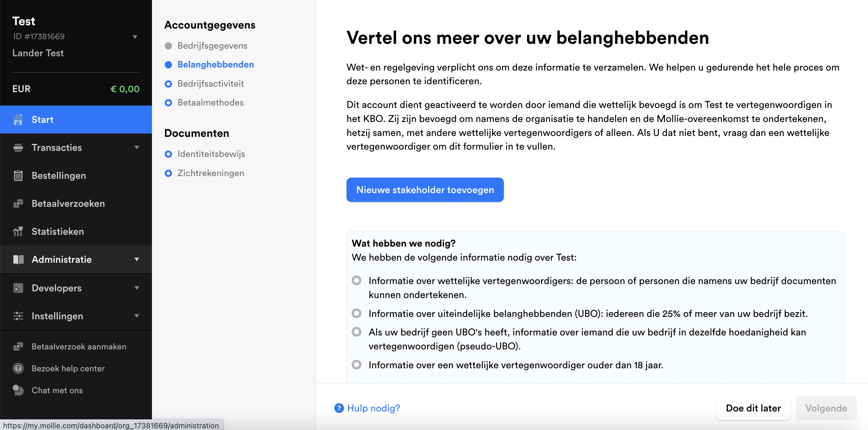Click the Betaalmethodes step circle
Screen dimensions: 868x430
[168, 103]
